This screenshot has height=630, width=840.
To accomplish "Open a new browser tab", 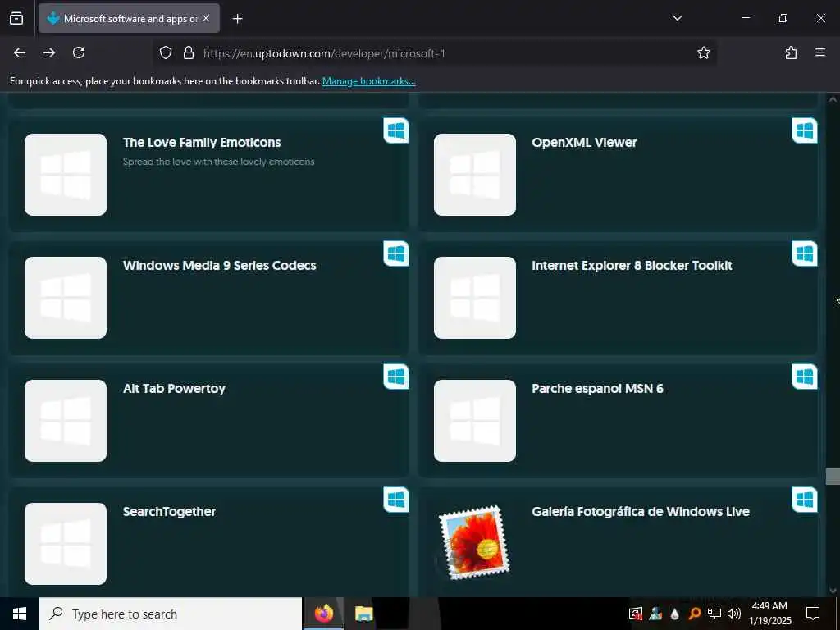I will tap(237, 19).
